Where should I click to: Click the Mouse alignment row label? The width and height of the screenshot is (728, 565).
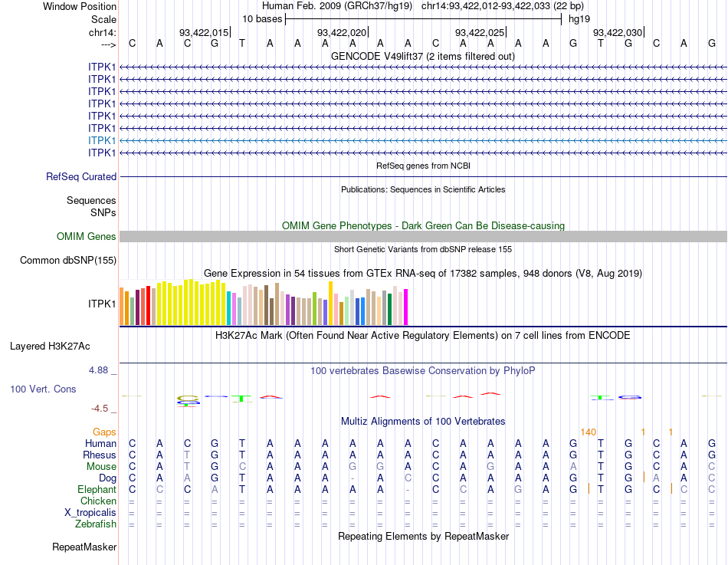coord(102,467)
